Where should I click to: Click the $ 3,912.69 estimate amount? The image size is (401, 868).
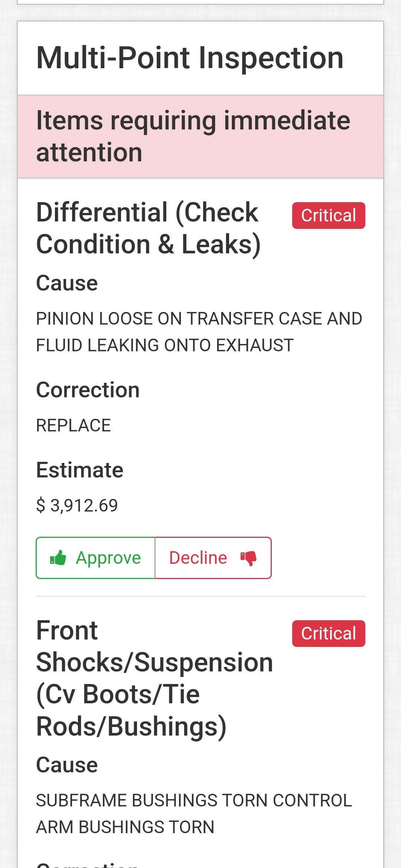[77, 505]
